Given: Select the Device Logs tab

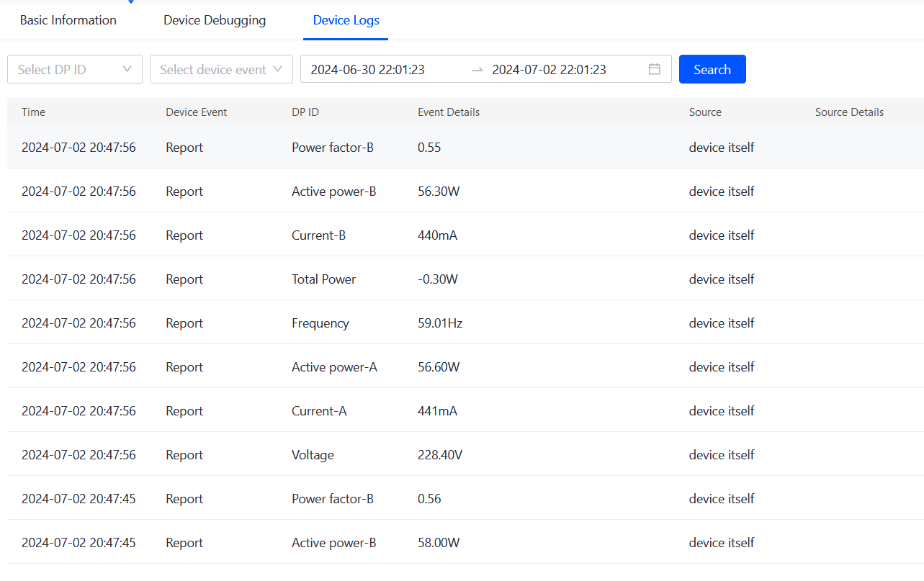Looking at the screenshot, I should click(x=346, y=20).
